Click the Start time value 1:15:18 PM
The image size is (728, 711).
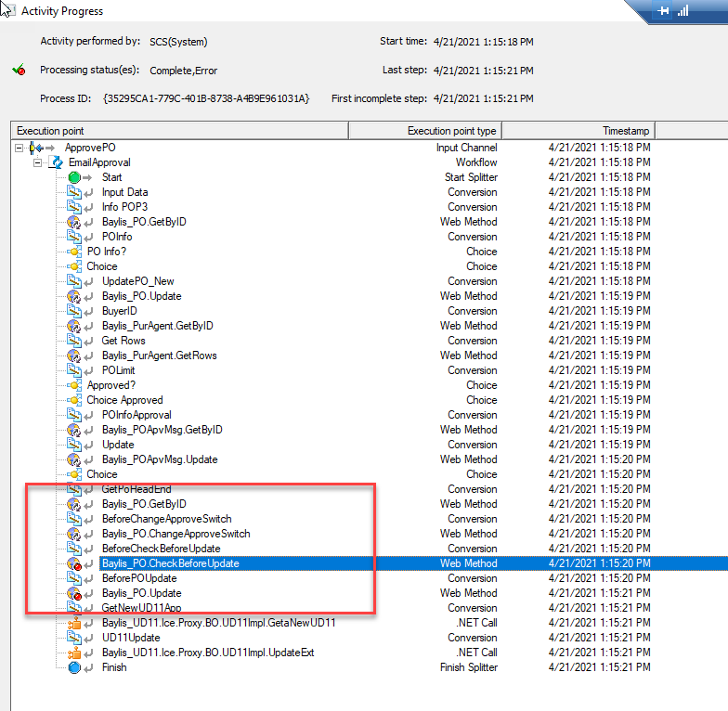pyautogui.click(x=483, y=42)
